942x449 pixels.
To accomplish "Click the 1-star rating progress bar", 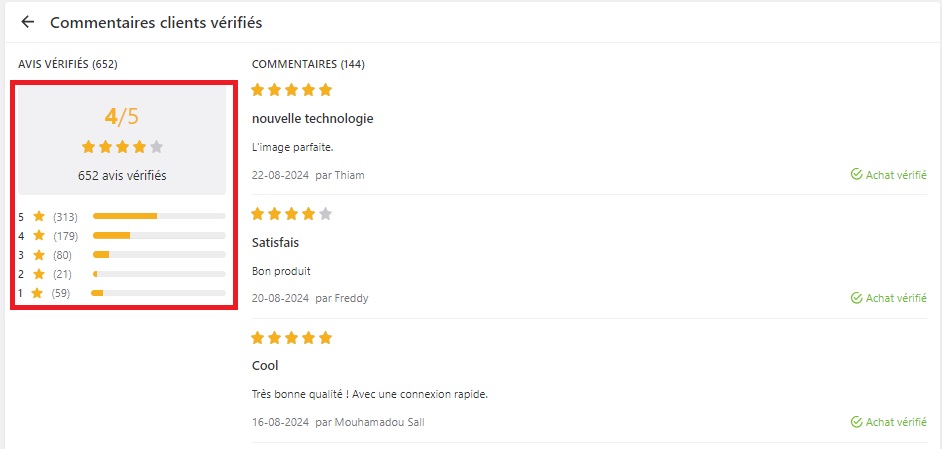I will (158, 293).
